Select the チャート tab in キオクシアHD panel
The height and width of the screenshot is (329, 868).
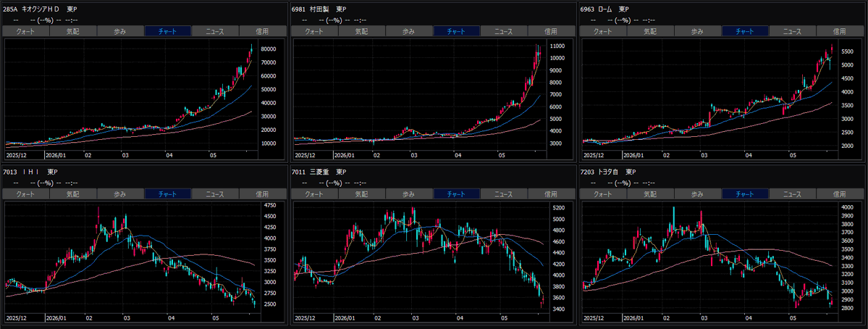pyautogui.click(x=168, y=31)
